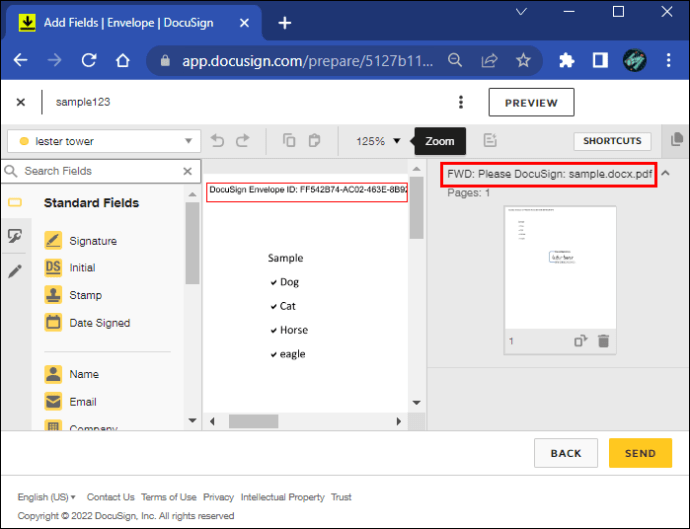Image resolution: width=690 pixels, height=529 pixels.
Task: Click the PREVIEW button
Action: pos(531,103)
